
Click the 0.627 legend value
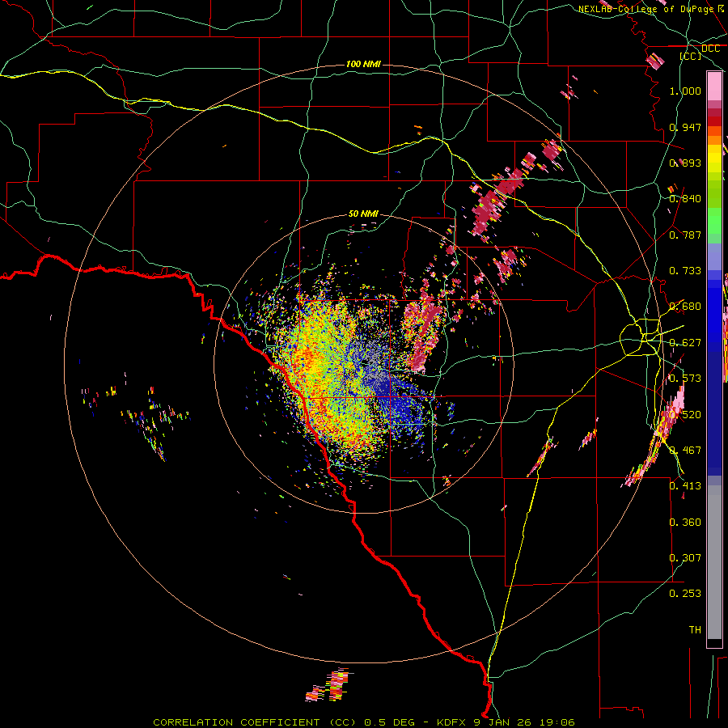685,343
